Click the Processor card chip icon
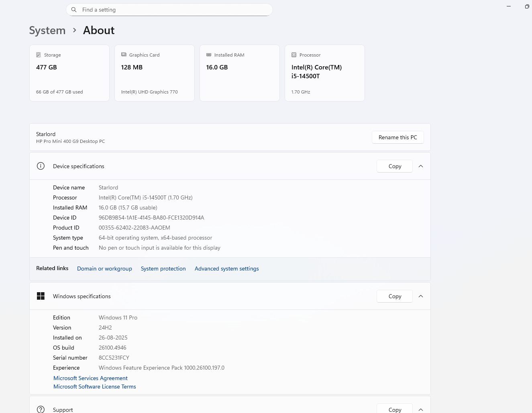 [294, 55]
